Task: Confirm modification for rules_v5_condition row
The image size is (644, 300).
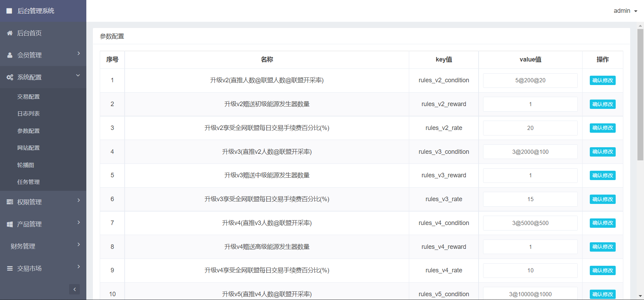Action: pyautogui.click(x=603, y=294)
